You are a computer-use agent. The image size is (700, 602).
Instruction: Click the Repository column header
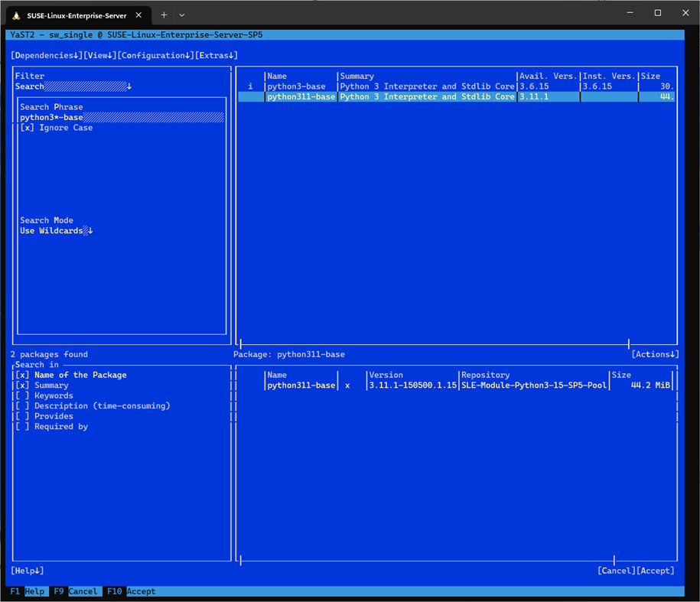pos(485,375)
